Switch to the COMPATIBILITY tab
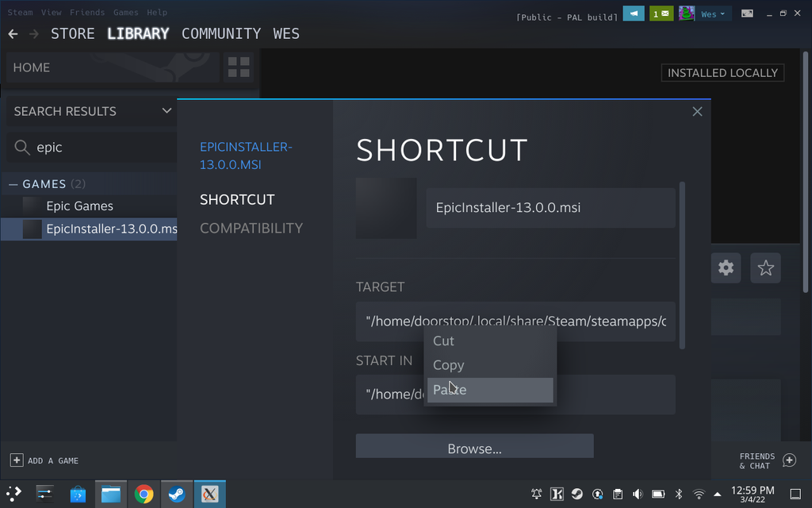812x508 pixels. coord(251,228)
